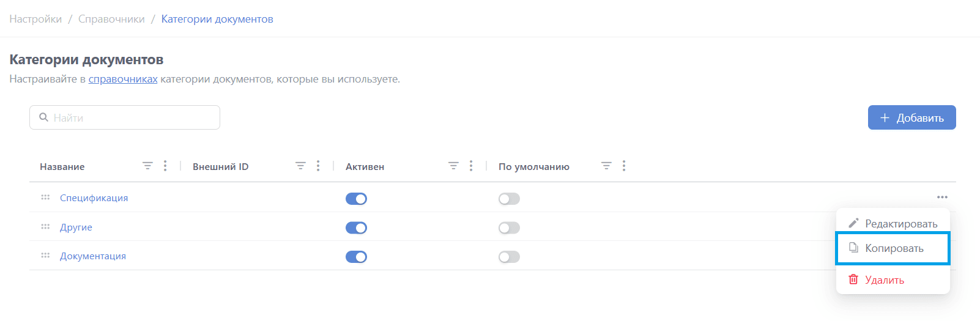Click the three-dots actions icon on Спецификация row
The image size is (980, 321).
tap(942, 197)
